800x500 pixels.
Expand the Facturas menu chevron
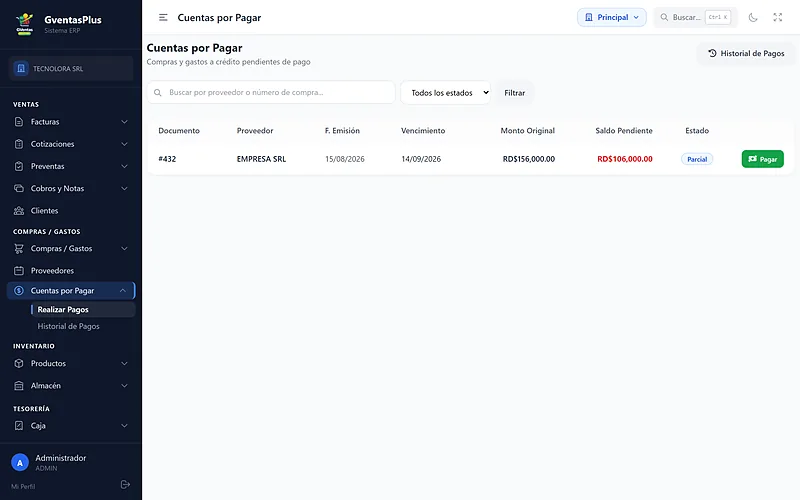[124, 122]
